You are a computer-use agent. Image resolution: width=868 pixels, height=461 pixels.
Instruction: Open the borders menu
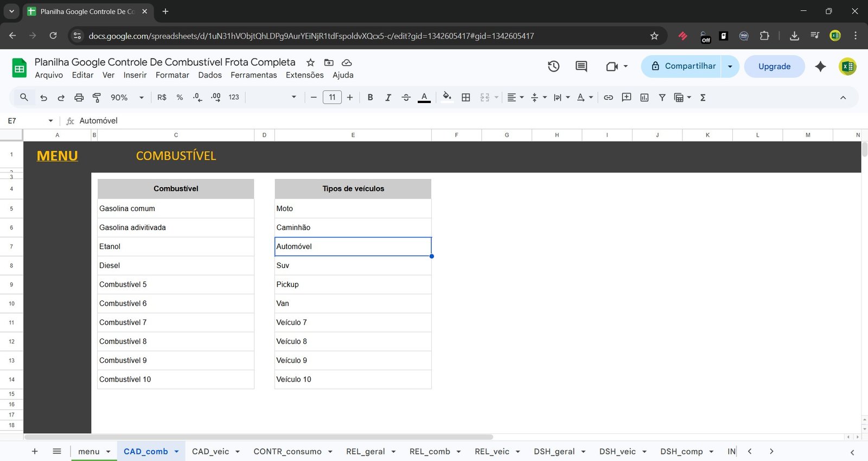pyautogui.click(x=465, y=98)
